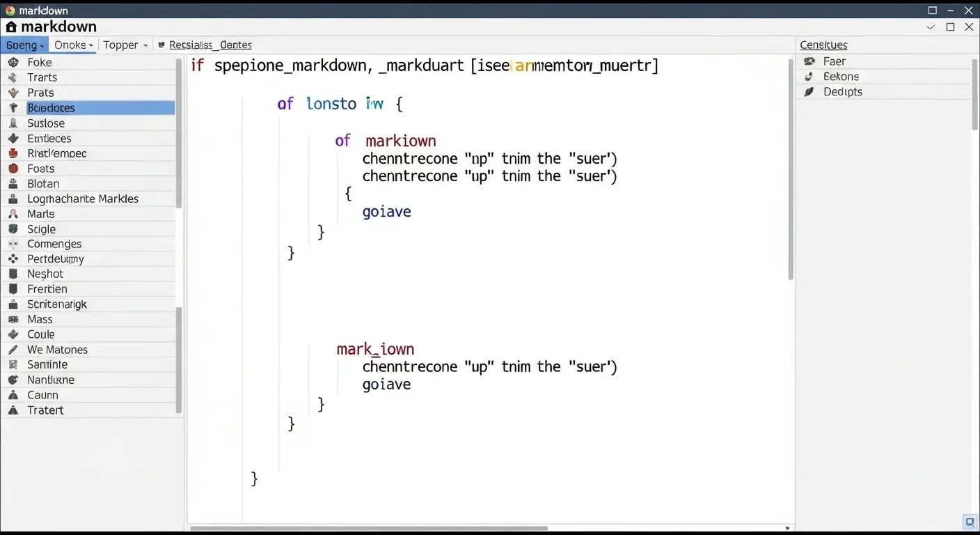Click the icon beside Marts
The height and width of the screenshot is (535, 980).
point(13,214)
